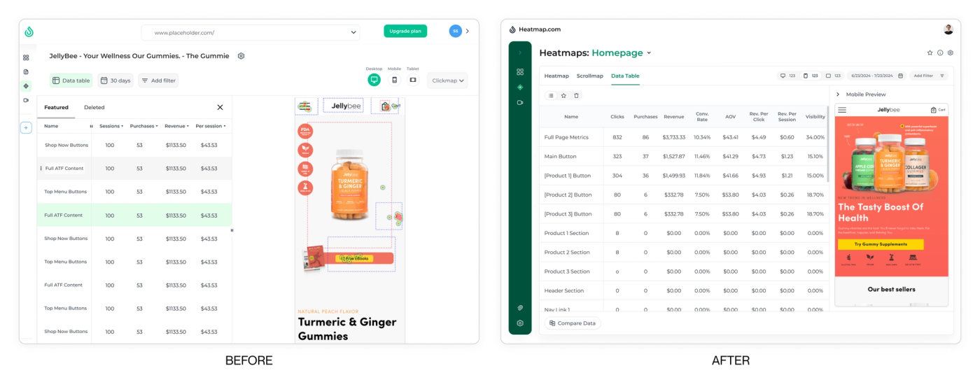
Task: Open the recordings camera icon in BEFORE sidebar
Action: (26, 100)
